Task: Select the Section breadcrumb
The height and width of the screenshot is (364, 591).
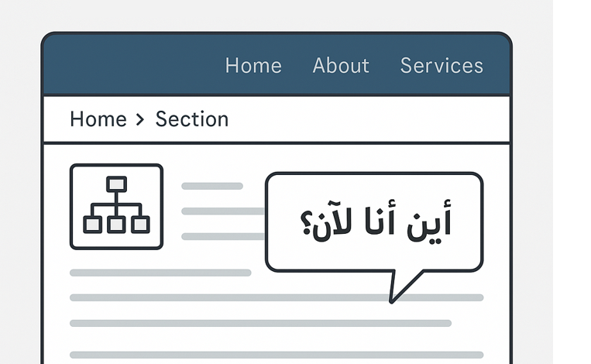Action: click(192, 119)
